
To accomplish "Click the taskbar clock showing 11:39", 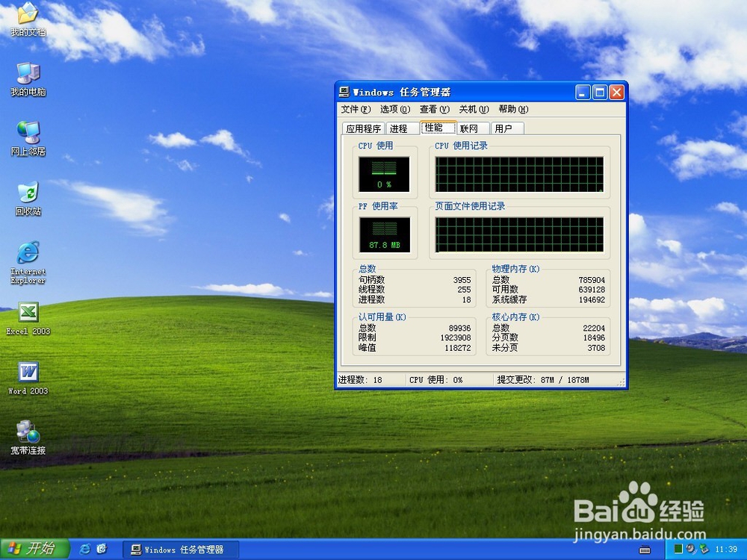I will pos(726,550).
